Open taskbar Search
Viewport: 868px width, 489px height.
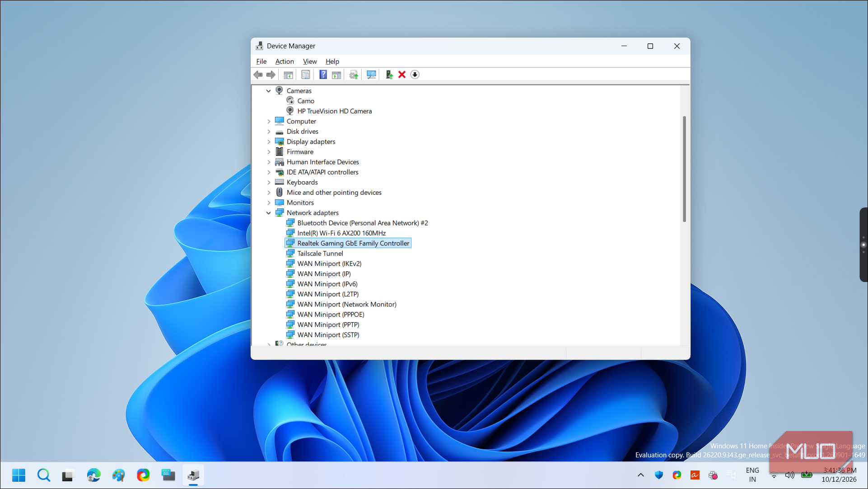pos(43,475)
